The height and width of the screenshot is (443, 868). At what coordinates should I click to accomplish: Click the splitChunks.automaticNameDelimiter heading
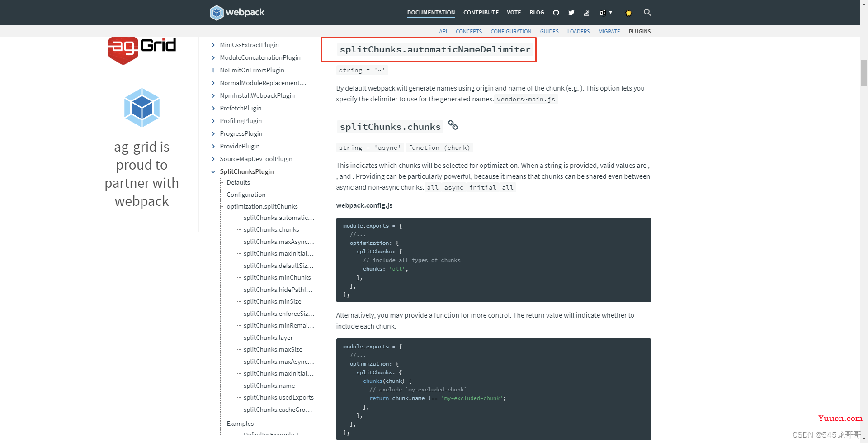point(435,49)
